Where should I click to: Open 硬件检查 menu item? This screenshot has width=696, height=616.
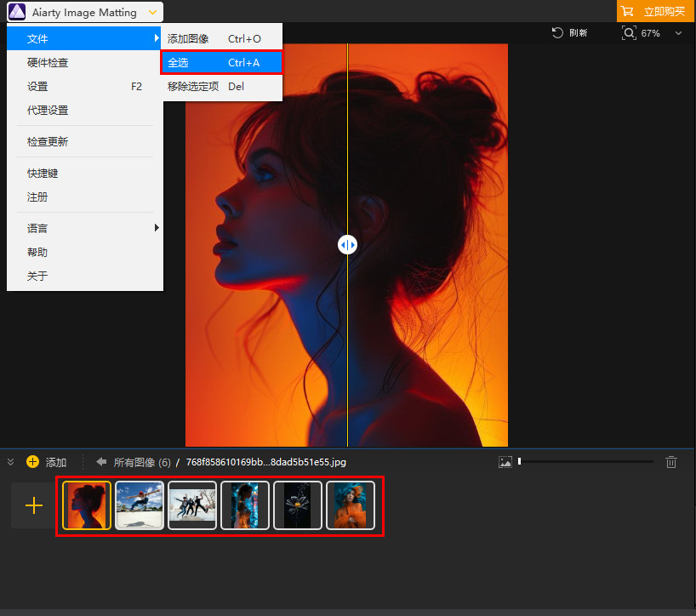(85, 63)
